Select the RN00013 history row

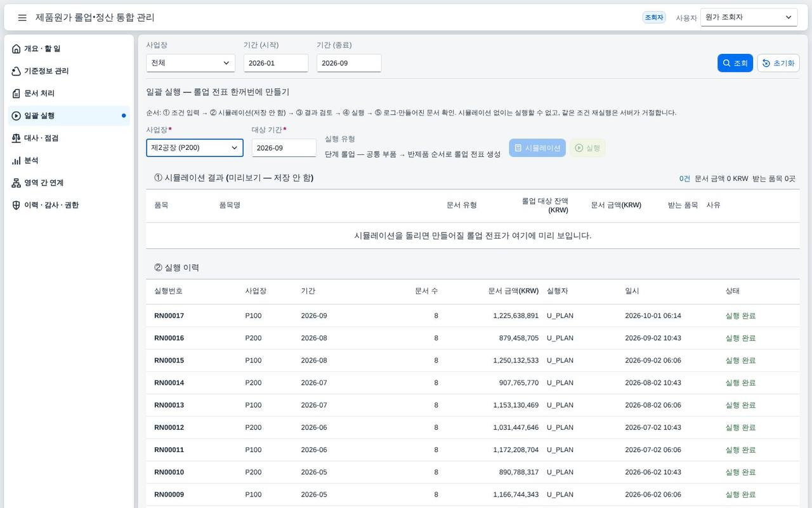pos(473,405)
